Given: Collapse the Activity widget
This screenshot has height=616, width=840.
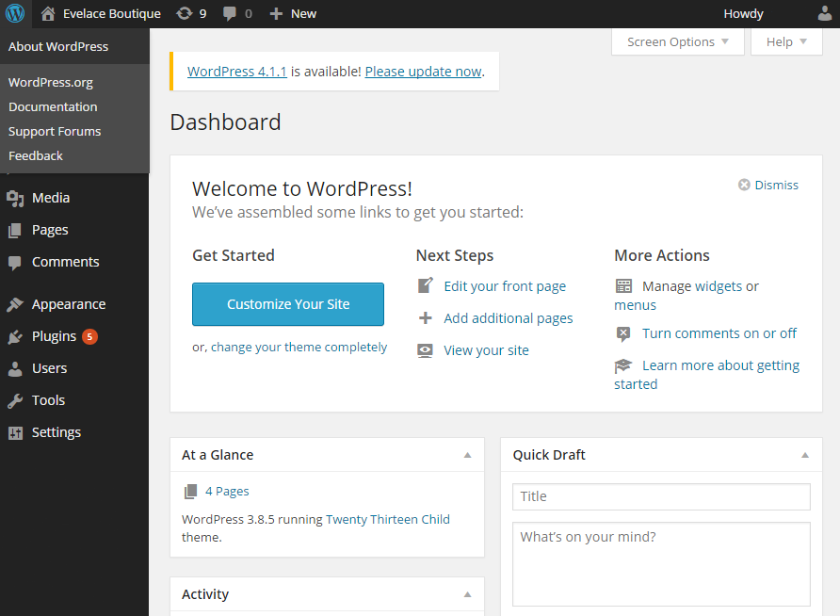Looking at the screenshot, I should pos(468,594).
